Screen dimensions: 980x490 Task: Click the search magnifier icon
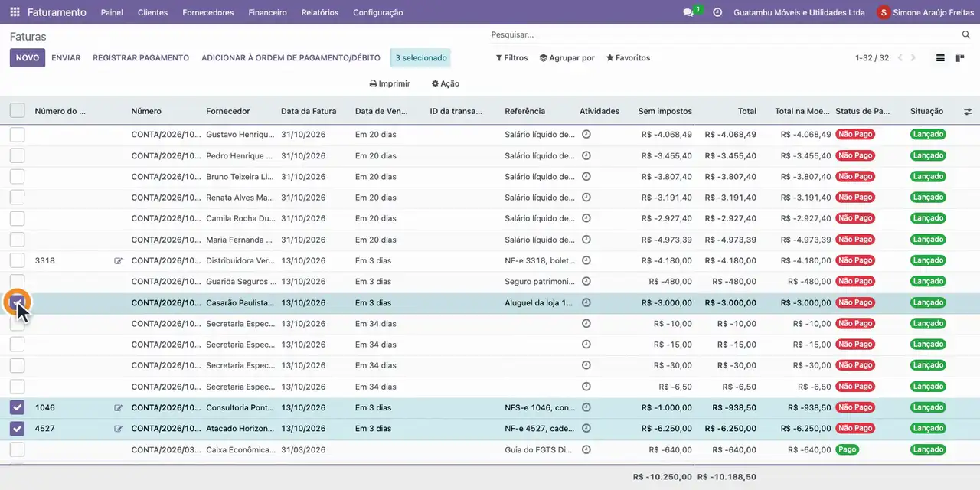966,35
